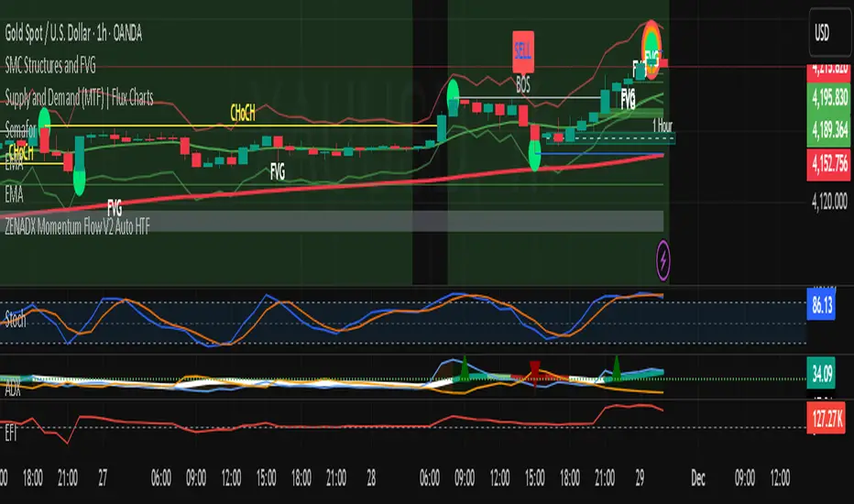Click the gray ZENADX horizontal zone band
Viewport: 854px width, 504px height.
[x=332, y=221]
